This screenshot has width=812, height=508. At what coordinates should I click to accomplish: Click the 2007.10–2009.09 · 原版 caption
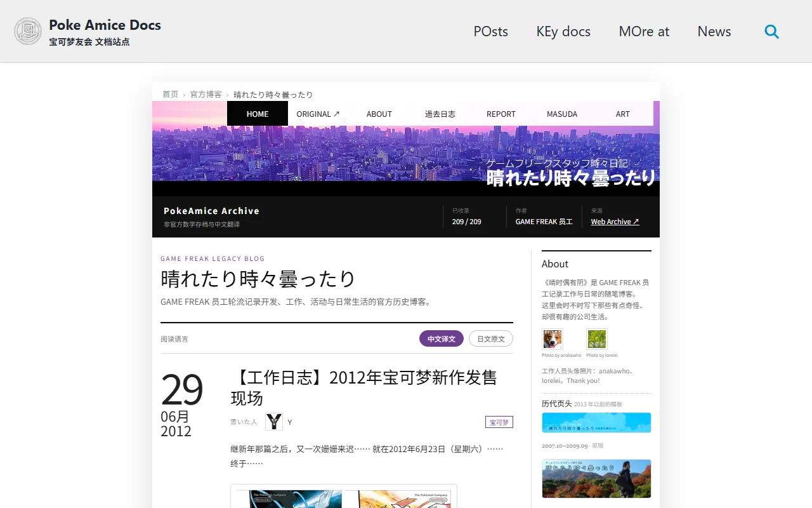[x=573, y=446]
